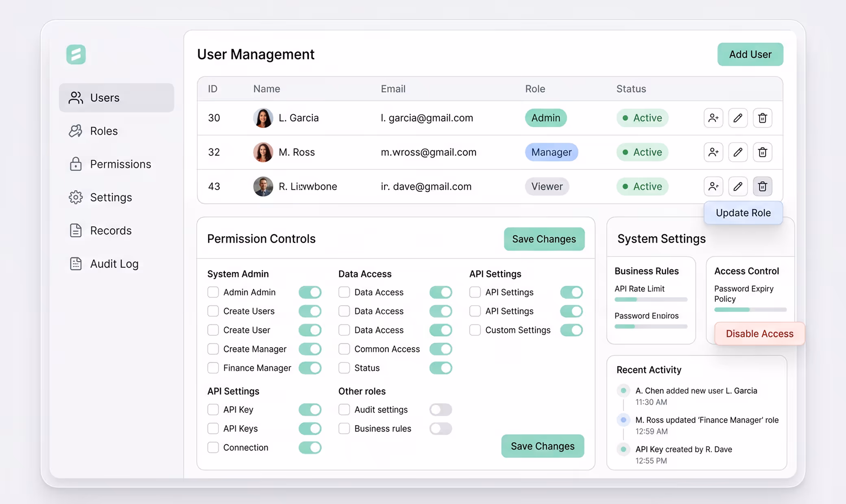
Task: Click top Save Changes button
Action: click(x=544, y=239)
